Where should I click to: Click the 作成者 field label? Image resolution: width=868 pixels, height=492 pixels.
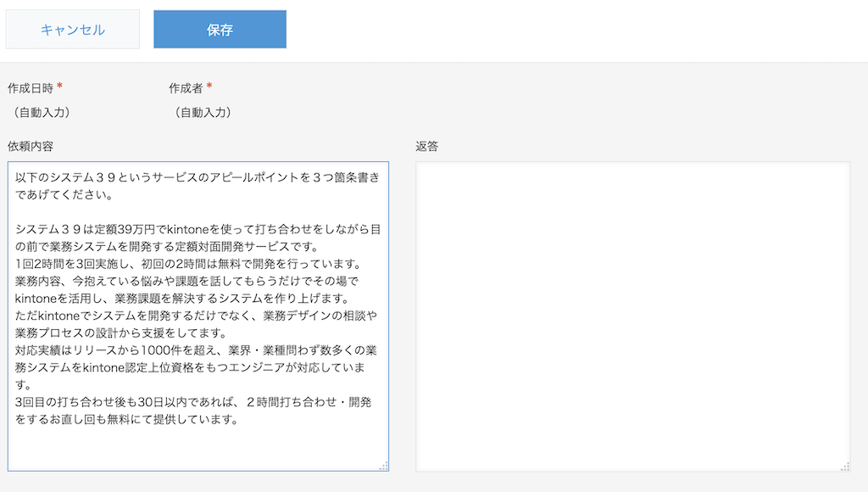tap(186, 88)
